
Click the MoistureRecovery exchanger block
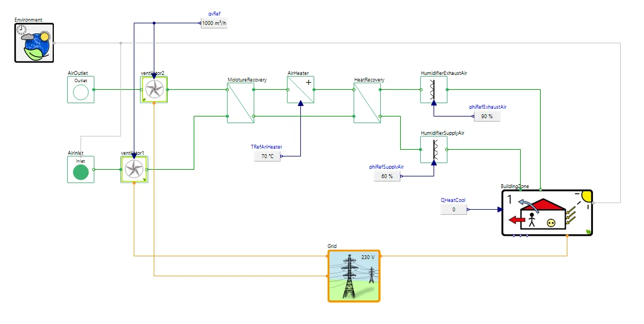(241, 103)
